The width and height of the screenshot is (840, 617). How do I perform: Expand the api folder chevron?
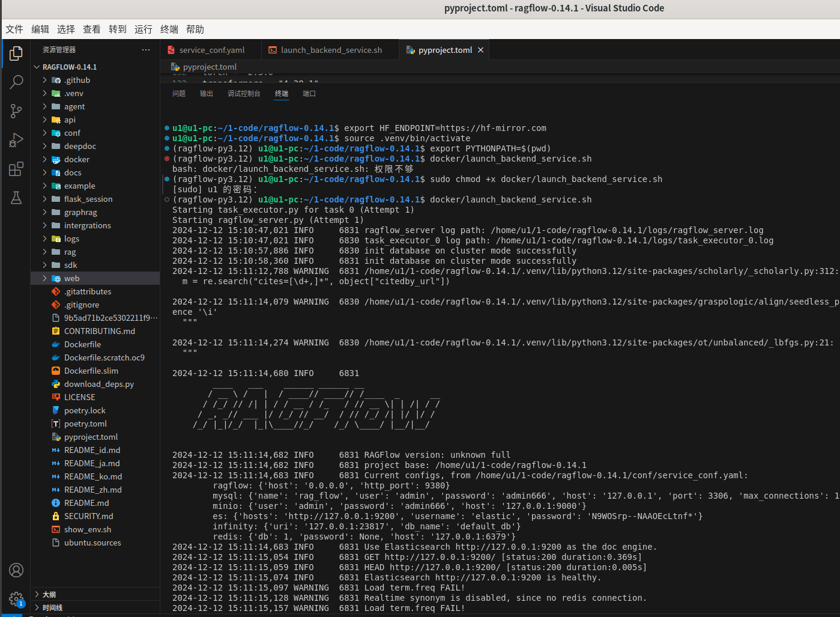pos(44,120)
